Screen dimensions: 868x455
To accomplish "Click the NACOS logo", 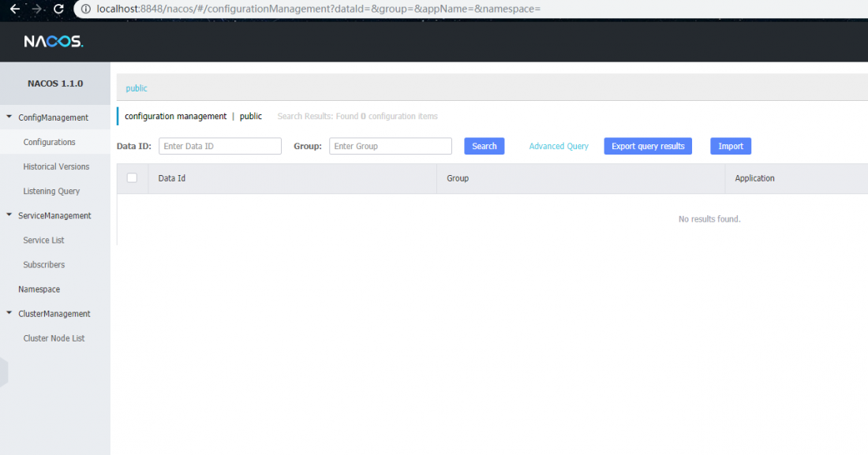I will tap(53, 42).
